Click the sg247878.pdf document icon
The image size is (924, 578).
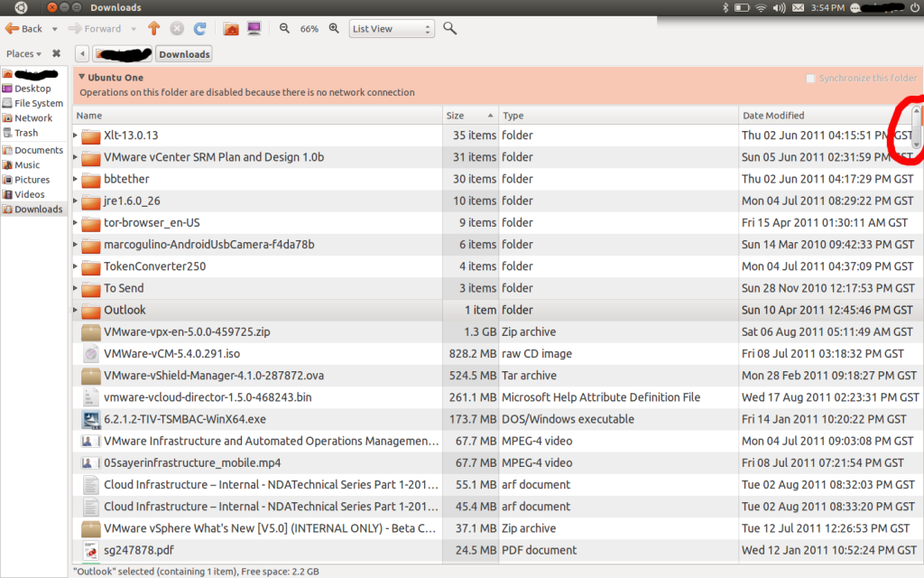[91, 550]
